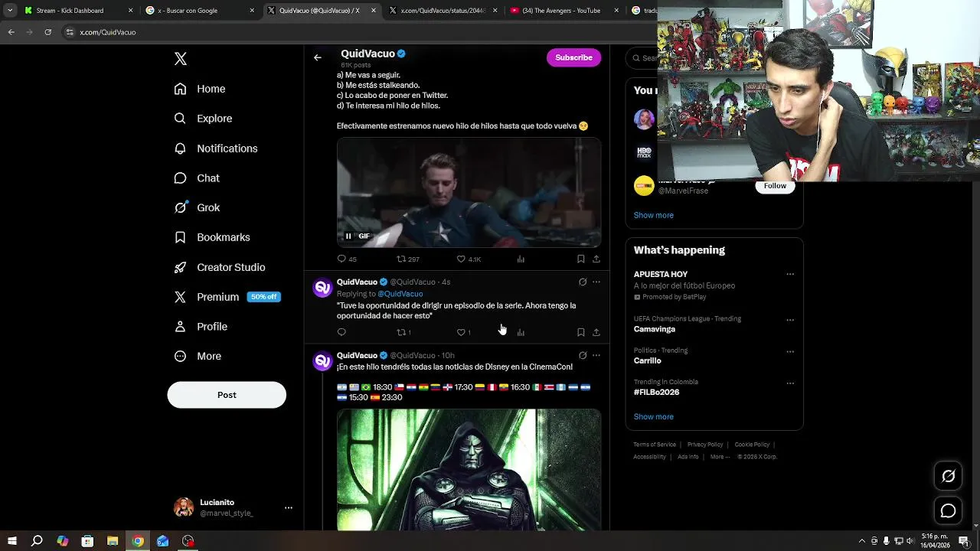Click the X search box
980x551 pixels.
tap(642, 58)
